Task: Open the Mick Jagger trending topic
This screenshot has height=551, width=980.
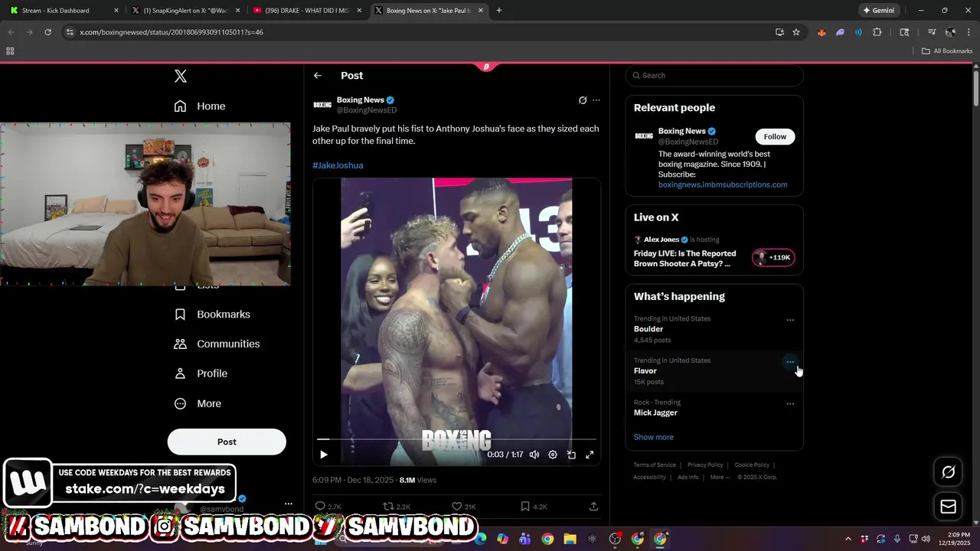Action: pos(655,412)
